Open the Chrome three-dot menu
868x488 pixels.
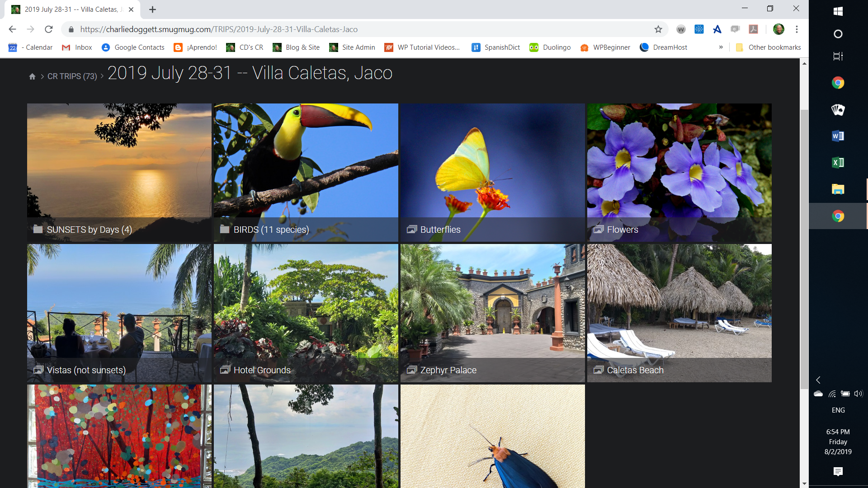797,29
